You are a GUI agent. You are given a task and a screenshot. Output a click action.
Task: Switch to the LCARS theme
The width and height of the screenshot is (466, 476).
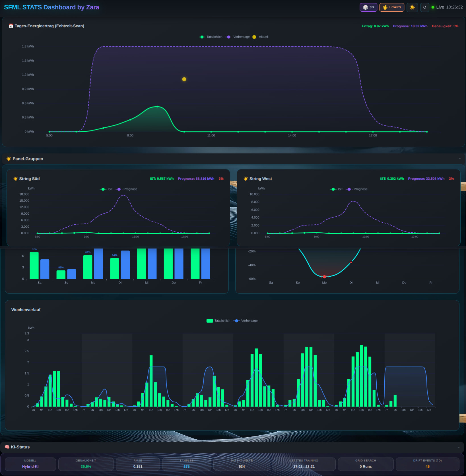(392, 7)
